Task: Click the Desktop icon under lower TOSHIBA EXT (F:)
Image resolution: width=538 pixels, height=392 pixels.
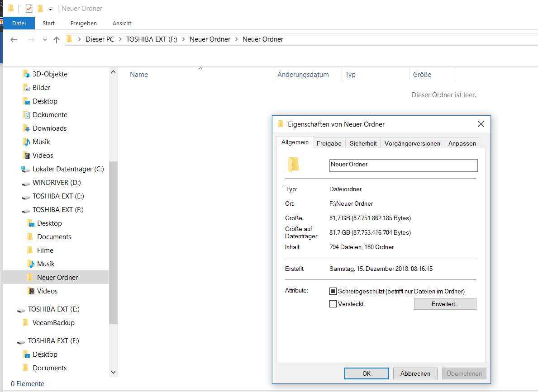Action: point(26,354)
